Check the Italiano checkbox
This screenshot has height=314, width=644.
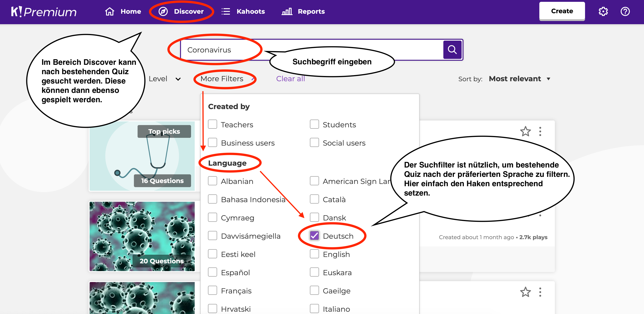coord(314,309)
